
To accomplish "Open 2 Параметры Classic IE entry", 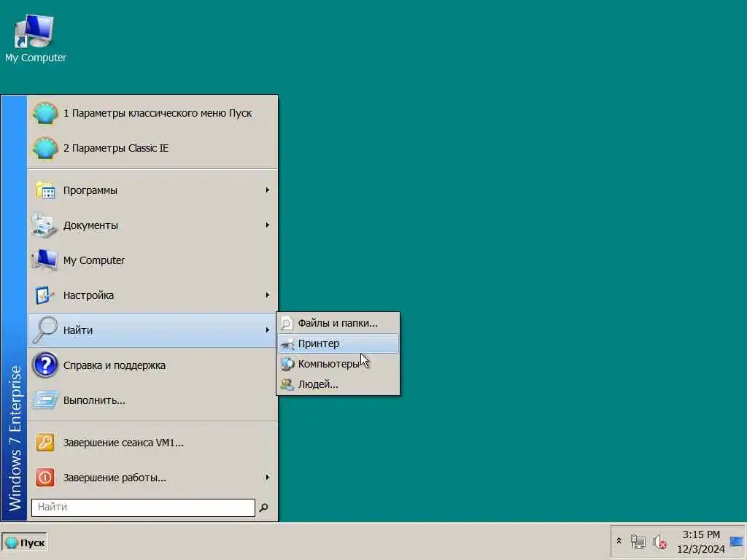I will pyautogui.click(x=153, y=148).
